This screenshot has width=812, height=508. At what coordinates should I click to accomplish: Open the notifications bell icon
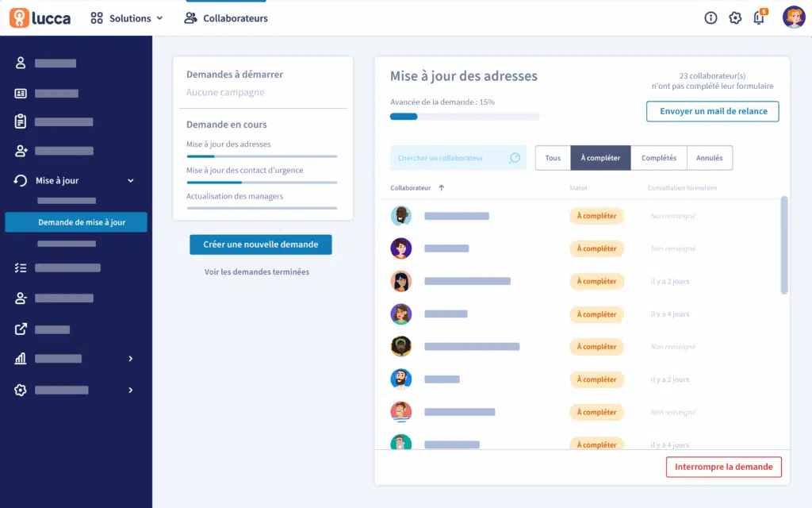pos(759,17)
